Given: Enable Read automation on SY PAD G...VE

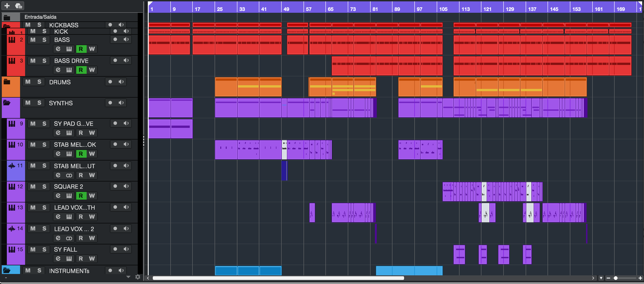Looking at the screenshot, I should pyautogui.click(x=81, y=133).
